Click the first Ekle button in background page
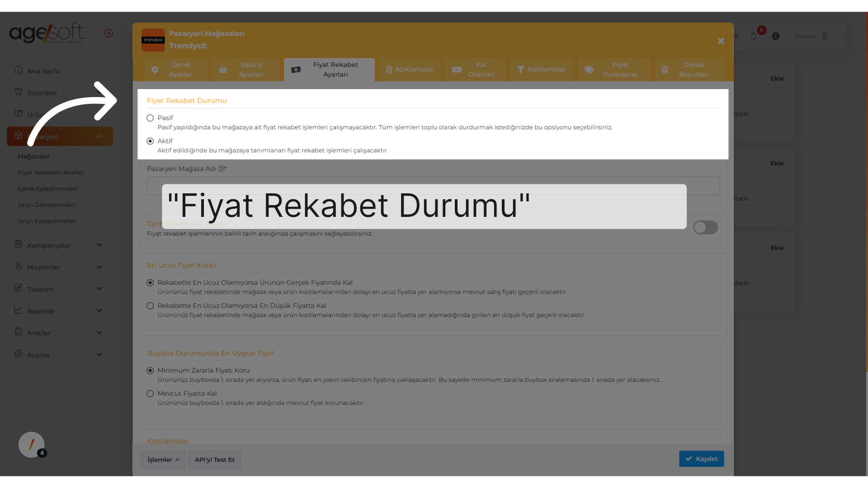The height and width of the screenshot is (488, 868). [777, 79]
